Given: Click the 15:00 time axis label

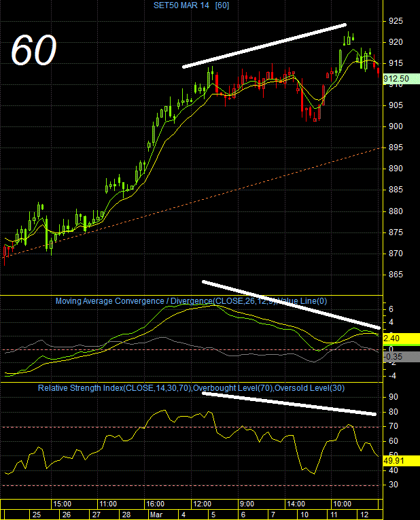Looking at the screenshot, I should tap(63, 504).
